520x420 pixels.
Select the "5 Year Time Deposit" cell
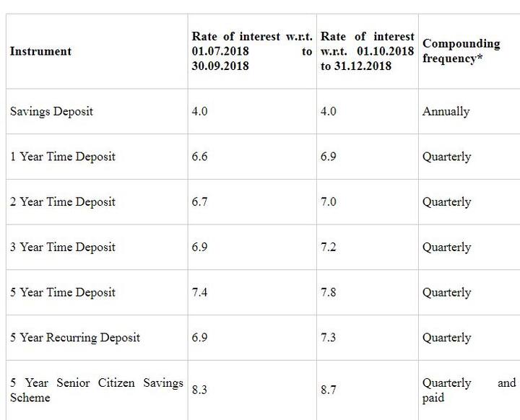click(63, 292)
